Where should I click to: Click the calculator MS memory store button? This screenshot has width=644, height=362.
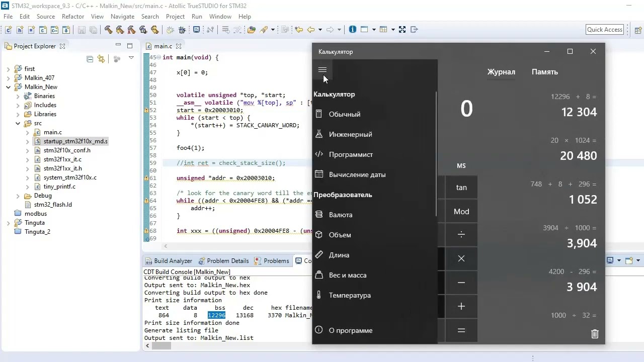tap(461, 166)
